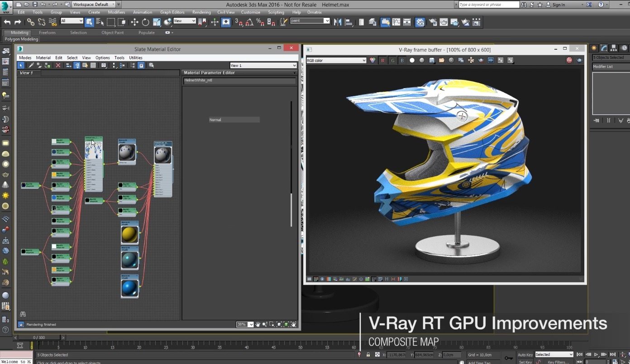Select the blue material sphere node
The width and height of the screenshot is (630, 364).
129,287
